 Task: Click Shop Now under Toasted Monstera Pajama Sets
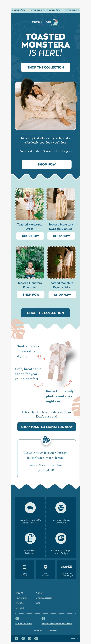coord(62,295)
